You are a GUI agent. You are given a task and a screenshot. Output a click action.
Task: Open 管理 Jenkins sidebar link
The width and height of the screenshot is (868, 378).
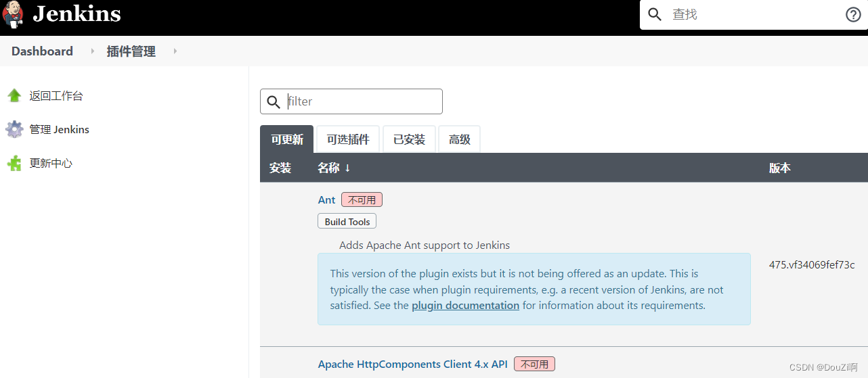click(x=60, y=130)
